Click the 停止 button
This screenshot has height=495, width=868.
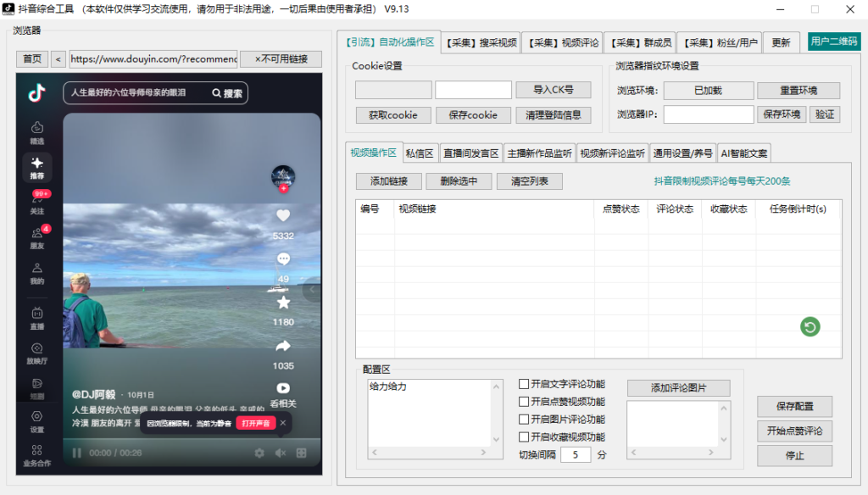[794, 455]
